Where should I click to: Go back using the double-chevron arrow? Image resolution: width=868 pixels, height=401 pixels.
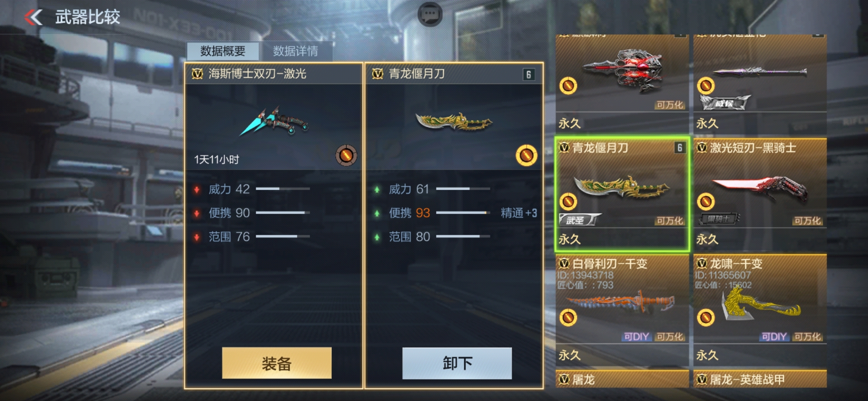tap(33, 17)
